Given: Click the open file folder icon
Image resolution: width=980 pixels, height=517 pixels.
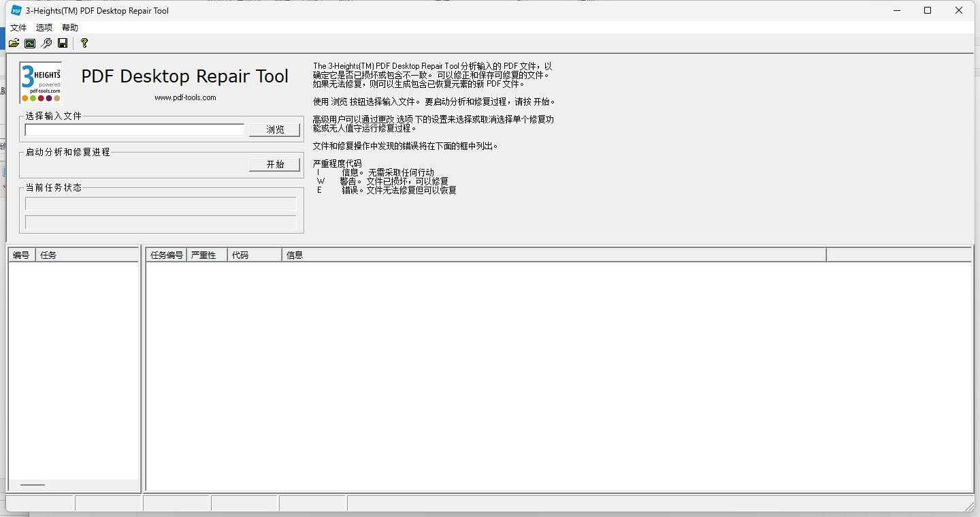Looking at the screenshot, I should click(x=14, y=43).
